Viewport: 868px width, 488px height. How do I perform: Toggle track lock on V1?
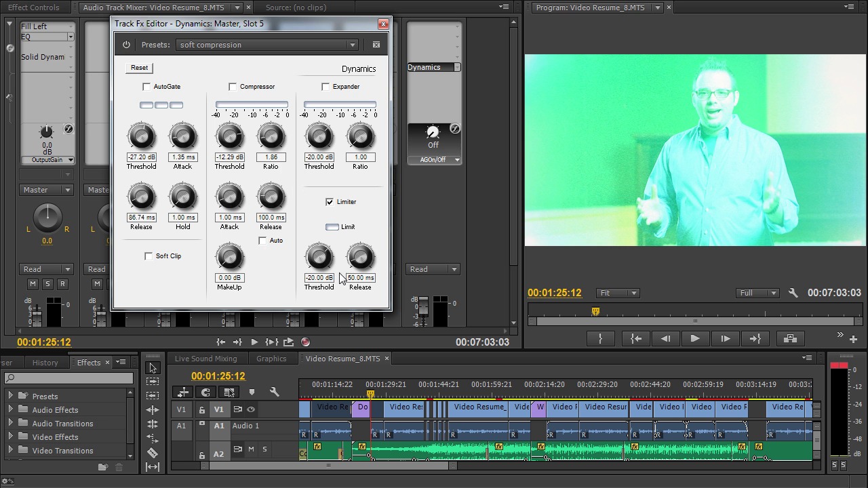(201, 409)
